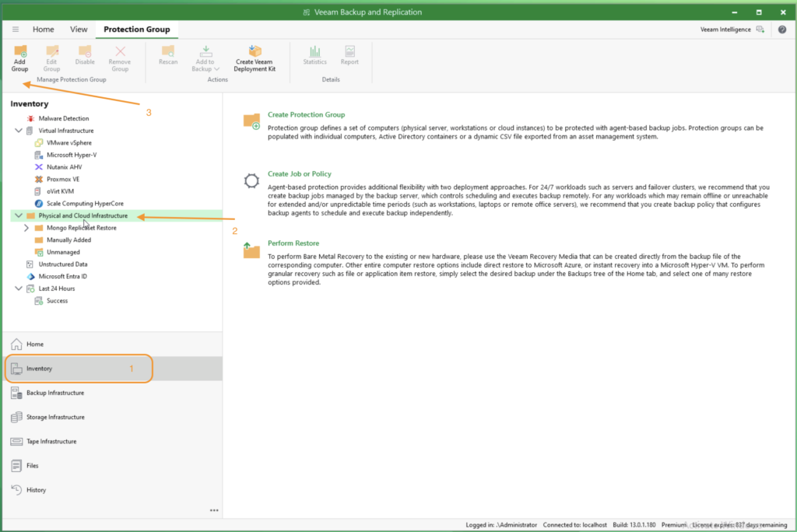Open the Files view in the sidebar

(x=31, y=465)
